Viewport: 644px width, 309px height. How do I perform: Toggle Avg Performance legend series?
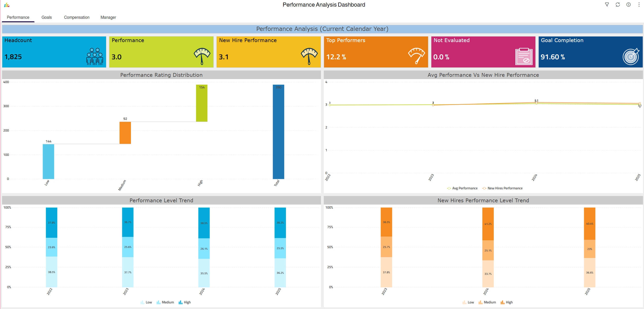pos(462,188)
